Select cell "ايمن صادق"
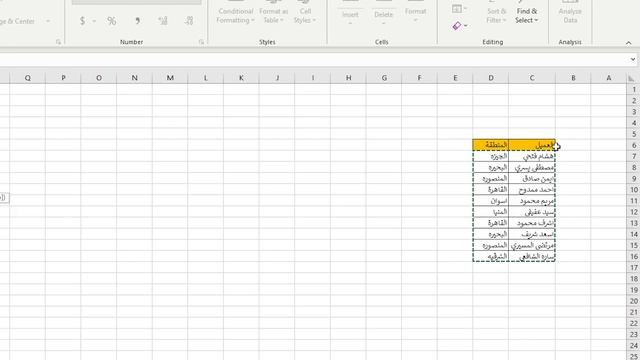The image size is (640, 360). coord(532,178)
